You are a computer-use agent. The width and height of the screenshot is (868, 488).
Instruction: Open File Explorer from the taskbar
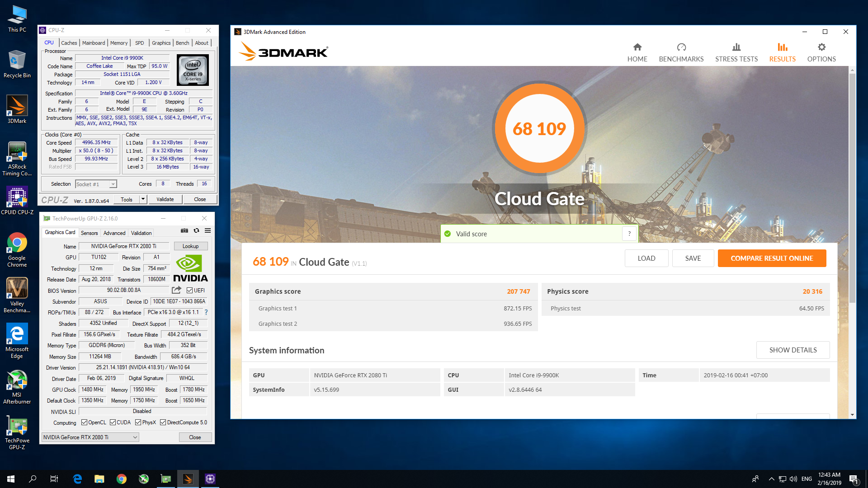pos(99,479)
